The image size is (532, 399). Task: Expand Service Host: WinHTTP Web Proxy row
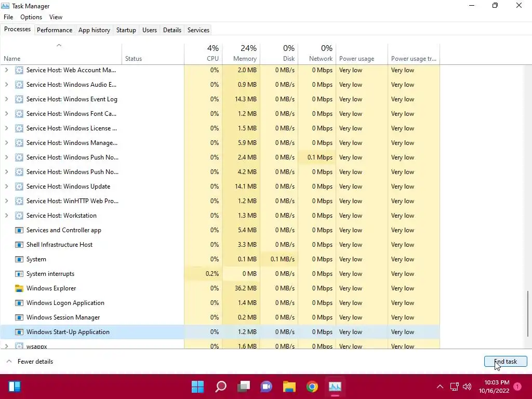(6, 201)
